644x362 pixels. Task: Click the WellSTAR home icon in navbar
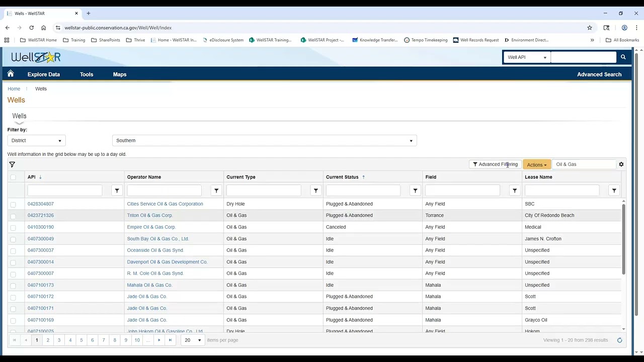click(x=11, y=74)
